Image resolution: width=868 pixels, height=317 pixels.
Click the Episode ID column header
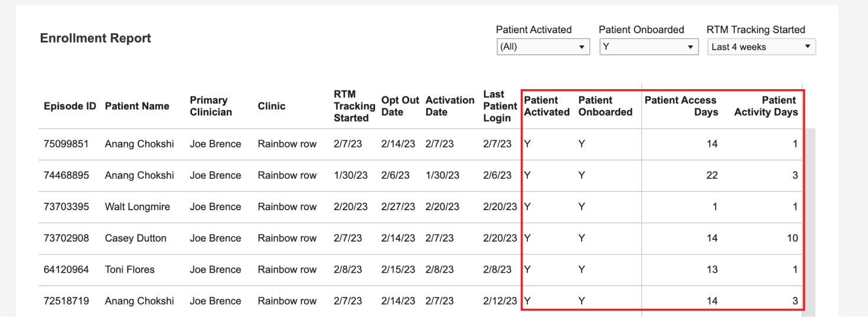tap(70, 106)
